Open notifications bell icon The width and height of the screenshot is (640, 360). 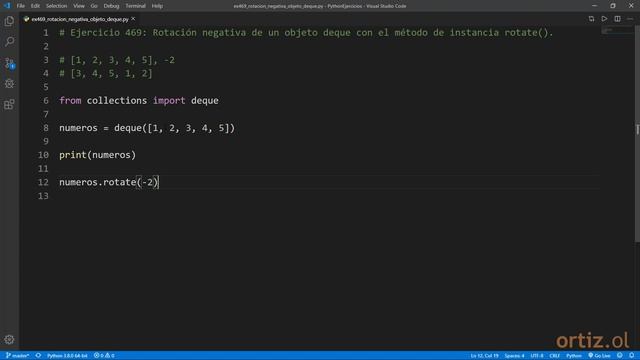631,356
